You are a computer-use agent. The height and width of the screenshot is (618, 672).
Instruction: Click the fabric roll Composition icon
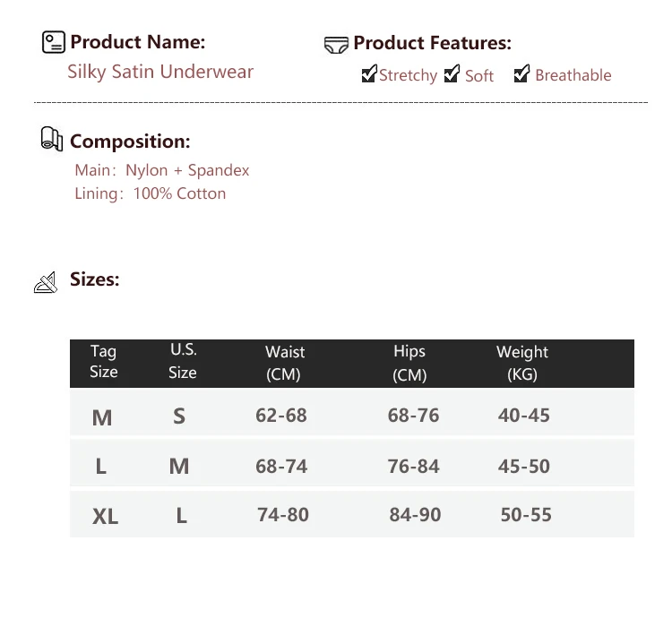tap(52, 140)
